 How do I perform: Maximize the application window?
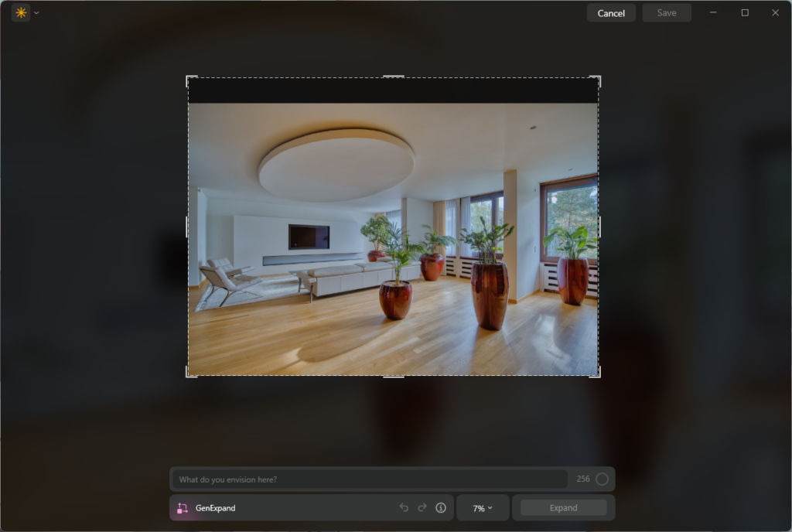(x=745, y=12)
